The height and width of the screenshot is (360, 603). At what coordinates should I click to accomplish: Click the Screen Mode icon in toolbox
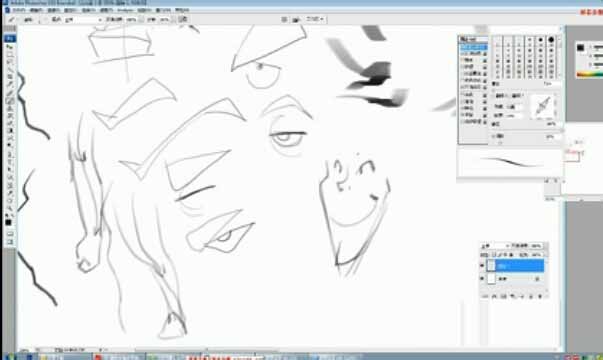[x=10, y=242]
